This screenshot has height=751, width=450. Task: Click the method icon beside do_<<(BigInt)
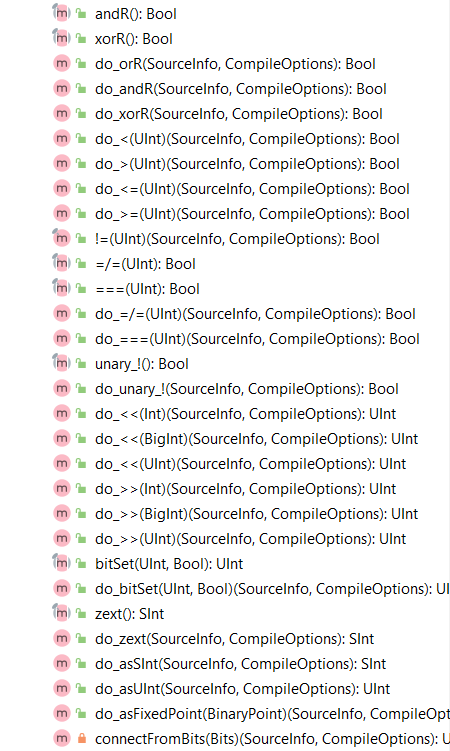click(61, 439)
